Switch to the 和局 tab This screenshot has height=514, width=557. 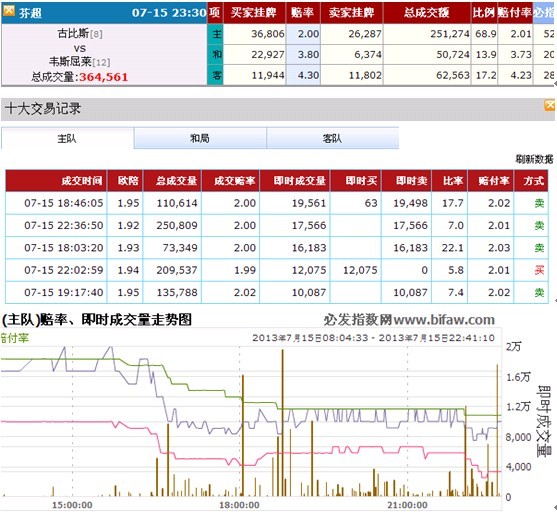pyautogui.click(x=200, y=138)
